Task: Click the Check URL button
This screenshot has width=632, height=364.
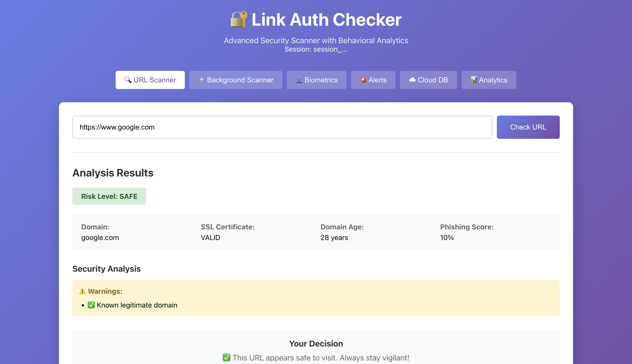Action: 528,127
